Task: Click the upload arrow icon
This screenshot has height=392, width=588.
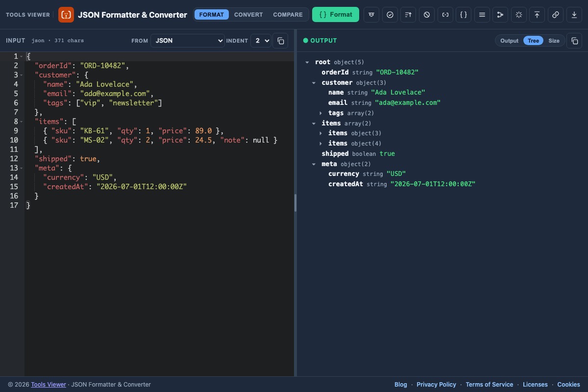Action: tap(537, 15)
